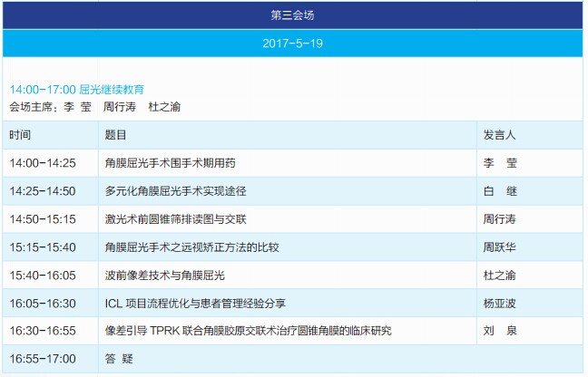Click chair name 周行涛 in the 会场主席 line
This screenshot has width=588, height=377.
pyautogui.click(x=121, y=106)
